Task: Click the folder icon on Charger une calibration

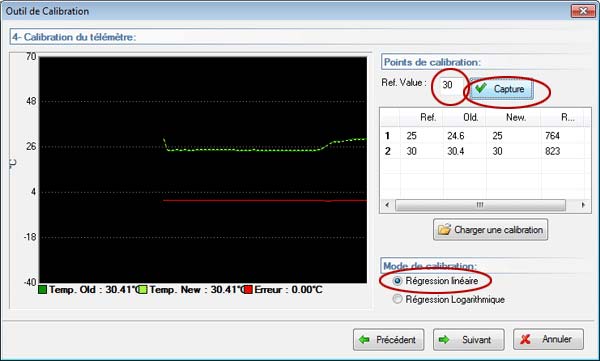Action: click(445, 230)
